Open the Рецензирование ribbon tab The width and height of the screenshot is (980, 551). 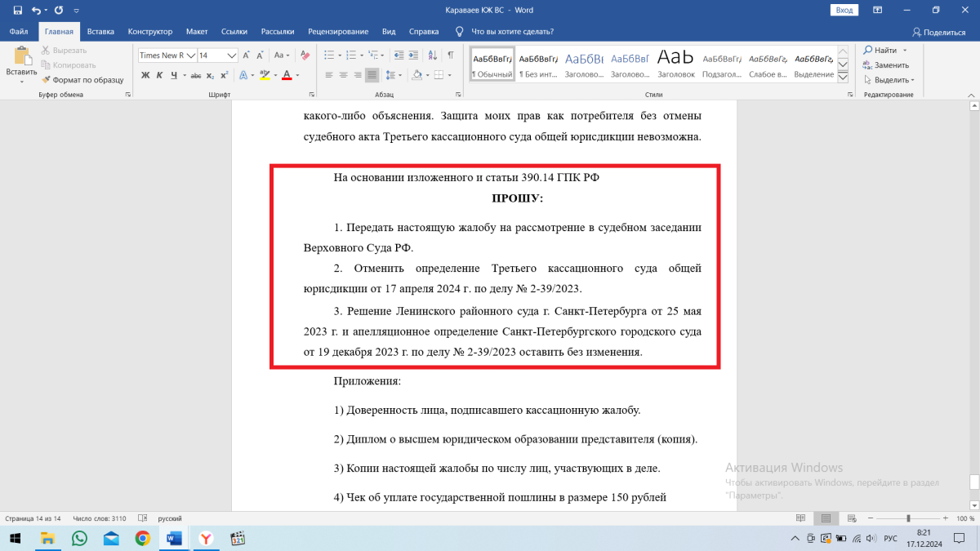point(338,32)
